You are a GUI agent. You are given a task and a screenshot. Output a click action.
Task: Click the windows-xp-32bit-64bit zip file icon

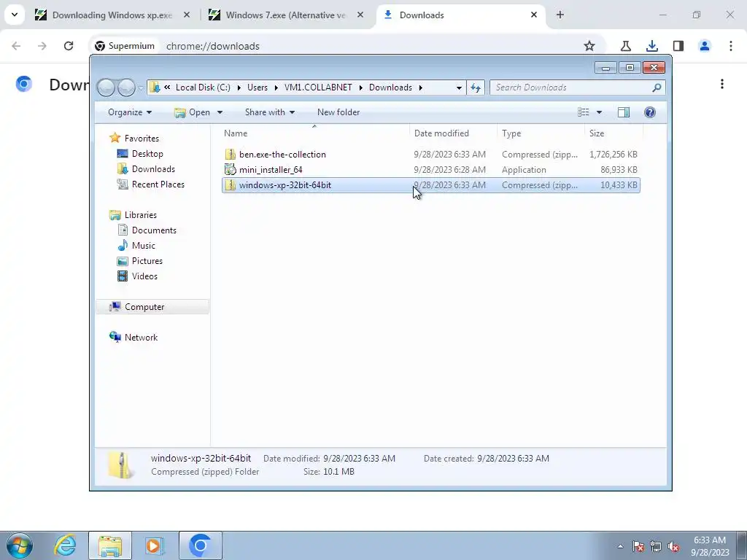coord(230,184)
